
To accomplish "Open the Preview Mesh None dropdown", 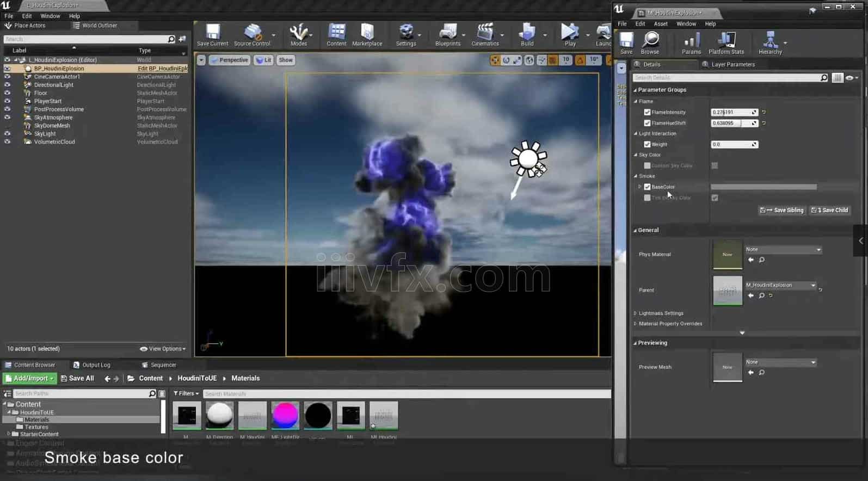I will 780,362.
